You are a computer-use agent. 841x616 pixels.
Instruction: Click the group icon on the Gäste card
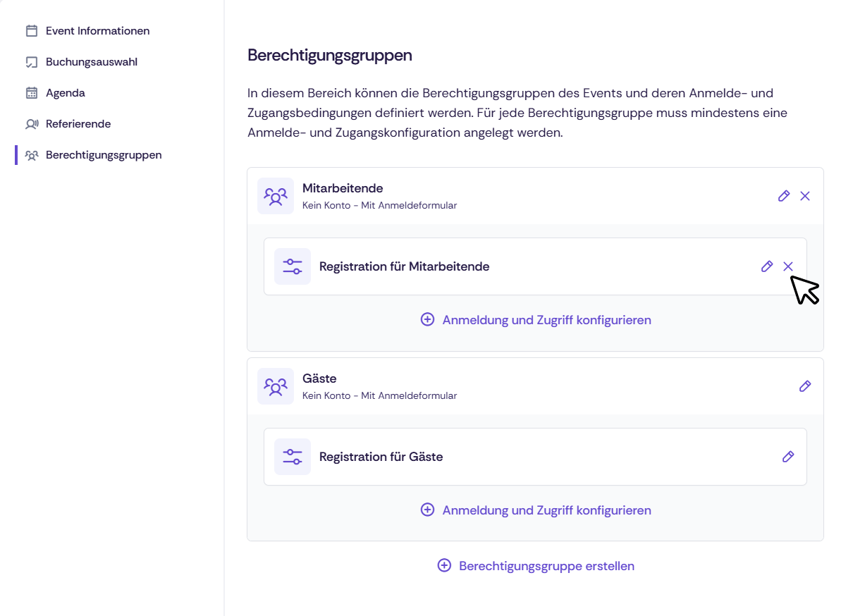[276, 386]
